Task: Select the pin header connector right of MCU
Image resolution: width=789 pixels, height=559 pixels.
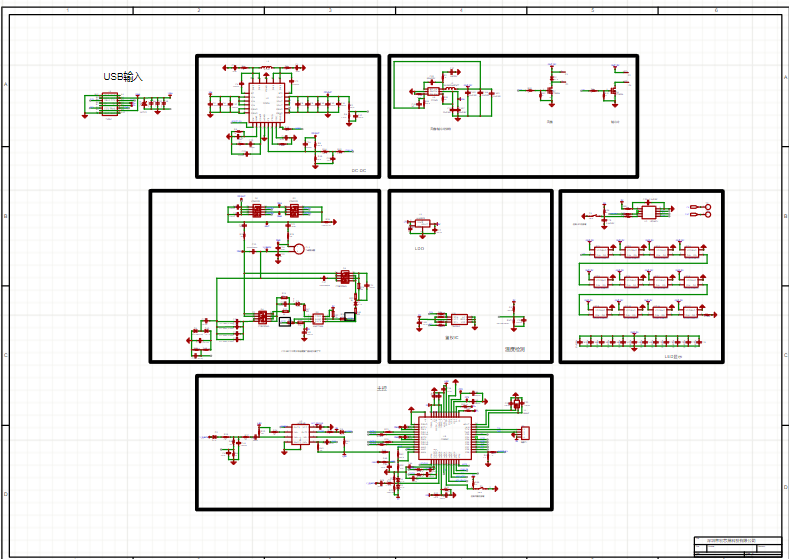Action: (x=525, y=432)
